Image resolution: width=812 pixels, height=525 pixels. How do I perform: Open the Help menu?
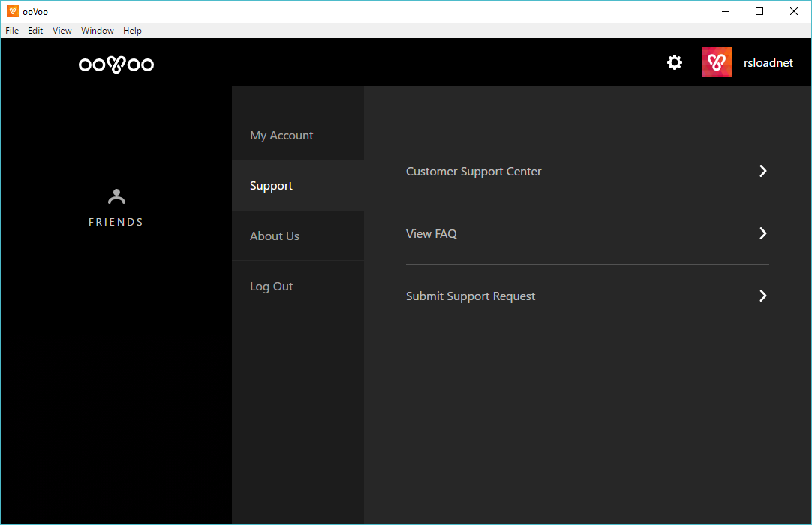(132, 31)
